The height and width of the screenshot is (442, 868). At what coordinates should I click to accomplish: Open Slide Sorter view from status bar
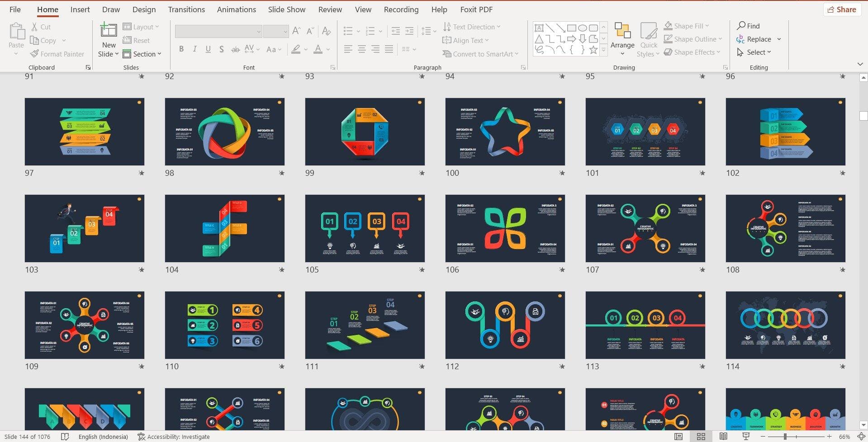coord(701,437)
